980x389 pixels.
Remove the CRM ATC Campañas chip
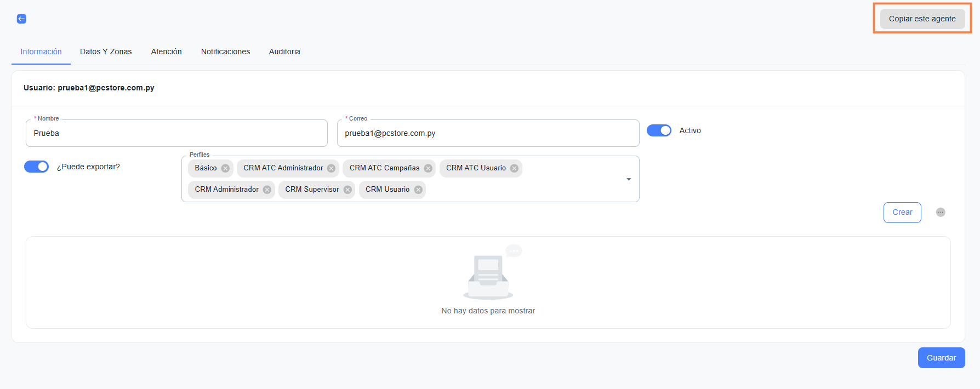pos(428,168)
